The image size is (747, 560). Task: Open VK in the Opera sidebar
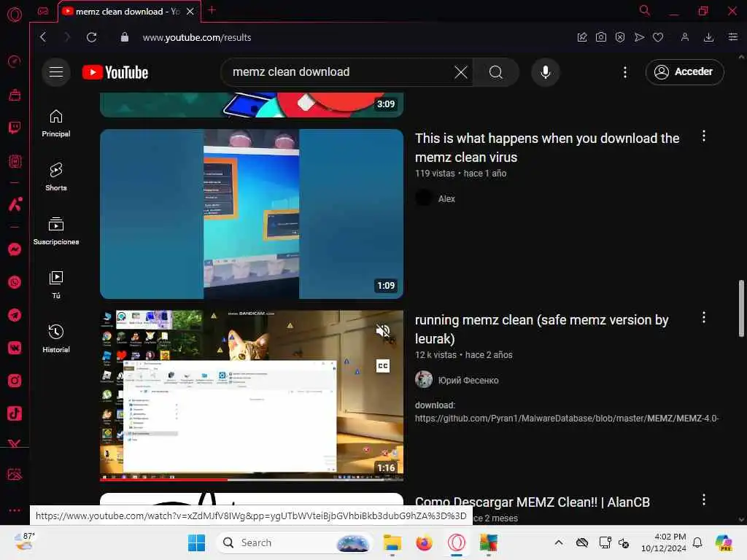pyautogui.click(x=15, y=348)
